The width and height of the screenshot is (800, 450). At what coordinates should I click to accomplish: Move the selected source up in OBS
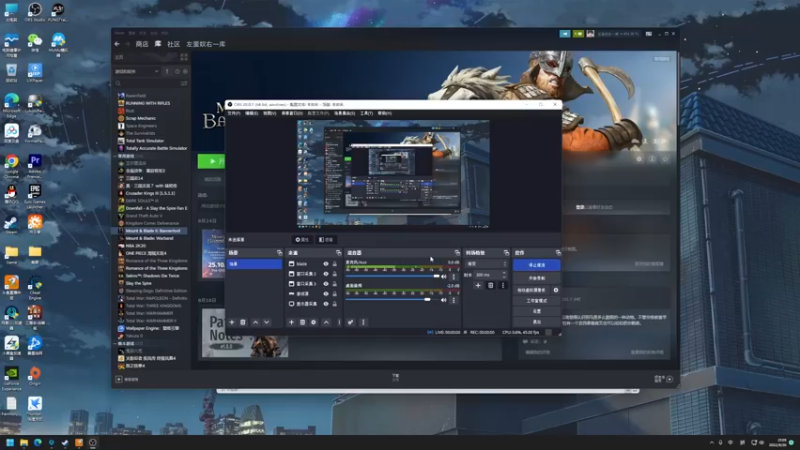pyautogui.click(x=326, y=322)
